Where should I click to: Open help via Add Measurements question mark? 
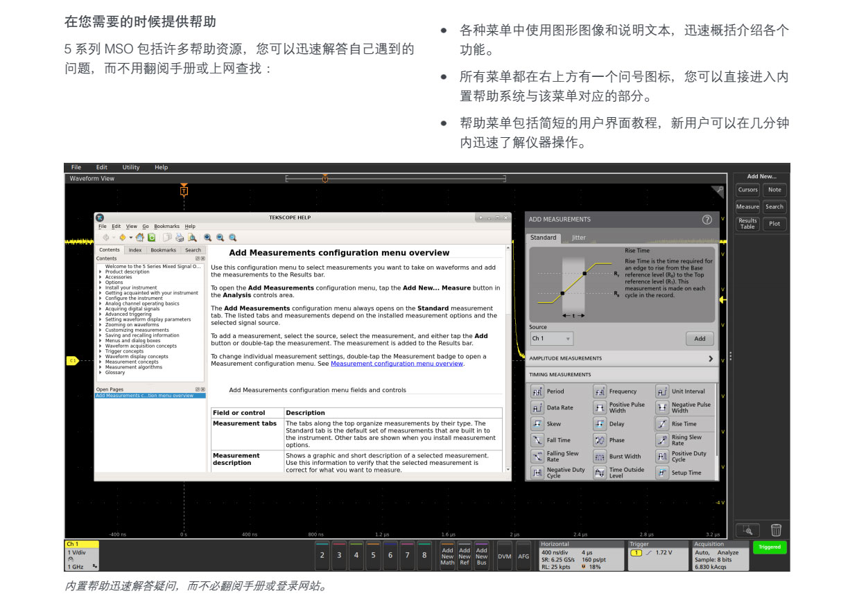707,220
